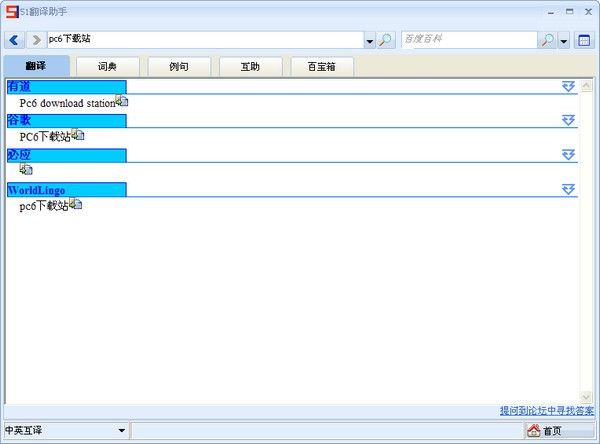Click the magnifier beside the 百度百科 field
600x444 pixels.
[547, 40]
